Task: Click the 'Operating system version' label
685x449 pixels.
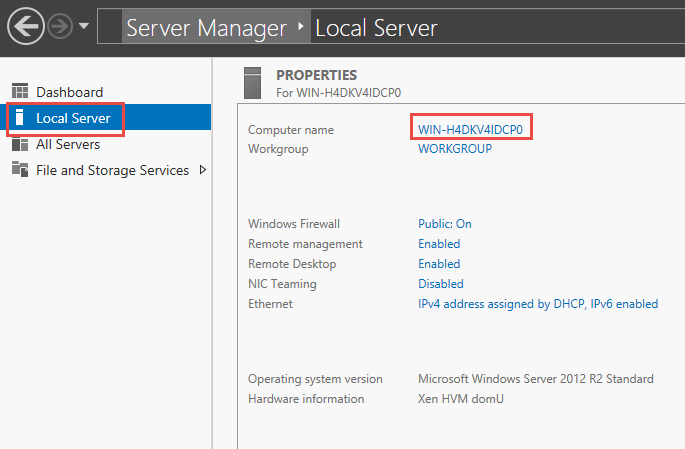Action: 315,379
